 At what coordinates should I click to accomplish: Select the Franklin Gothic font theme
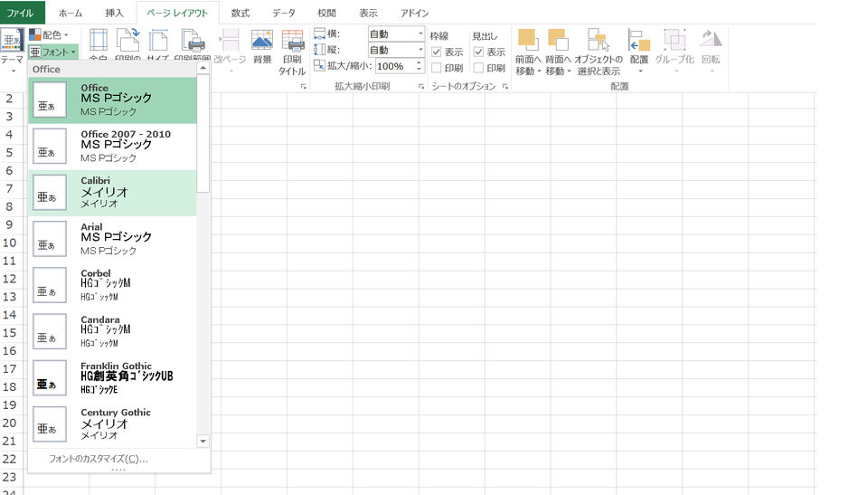tap(113, 378)
